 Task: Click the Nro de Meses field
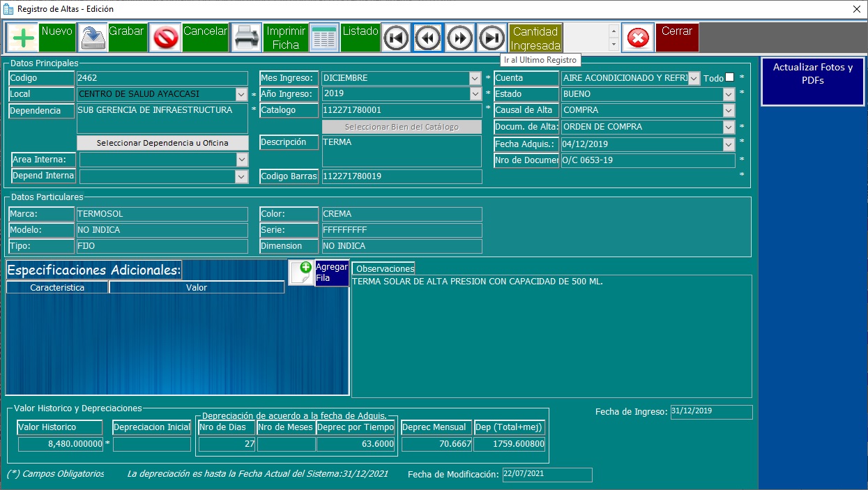[286, 444]
